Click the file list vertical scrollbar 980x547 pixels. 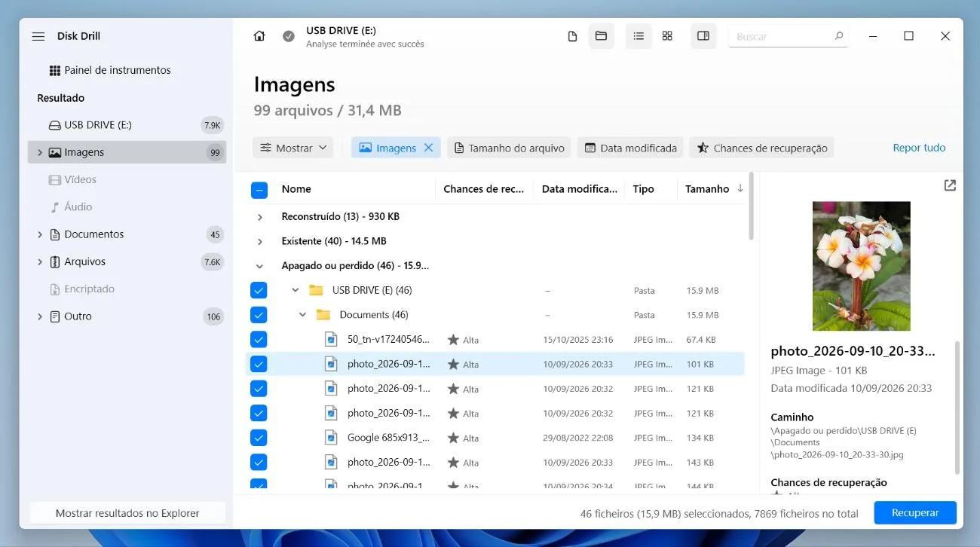pos(751,206)
